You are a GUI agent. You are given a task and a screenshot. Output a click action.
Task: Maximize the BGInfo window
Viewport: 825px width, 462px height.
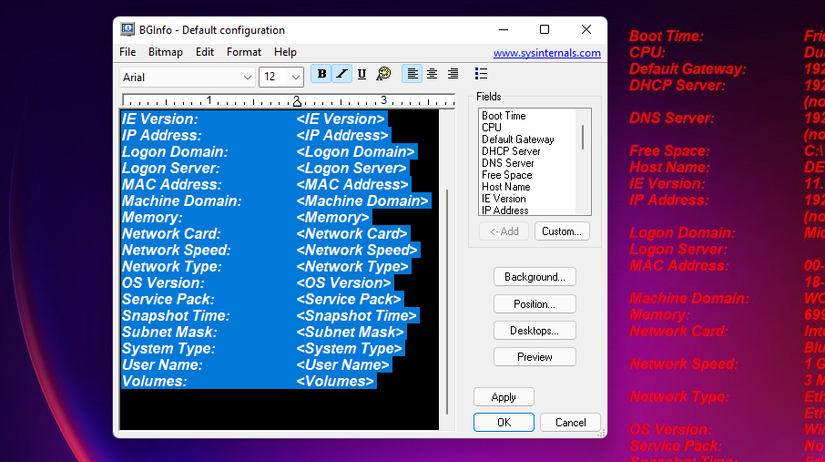coord(545,29)
